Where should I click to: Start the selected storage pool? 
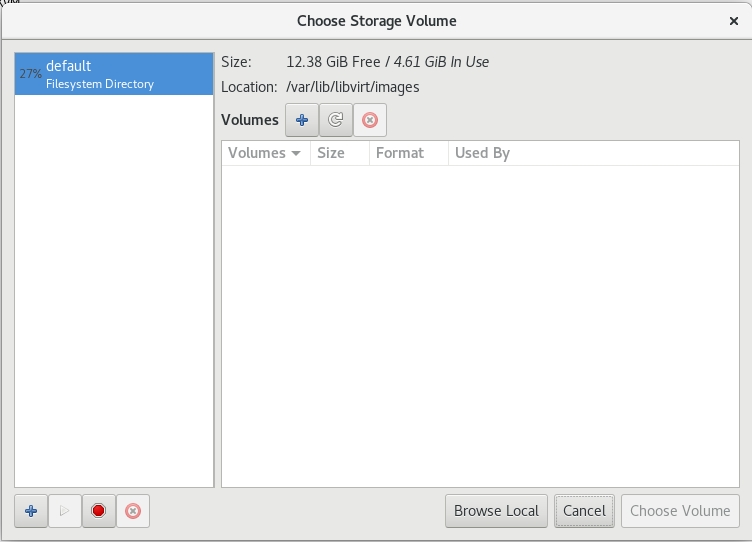tap(65, 511)
